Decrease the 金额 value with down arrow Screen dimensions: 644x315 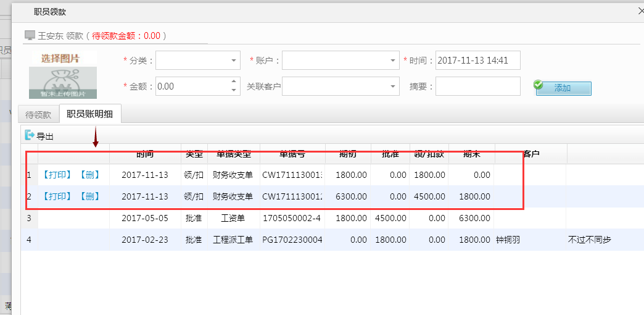click(x=234, y=90)
